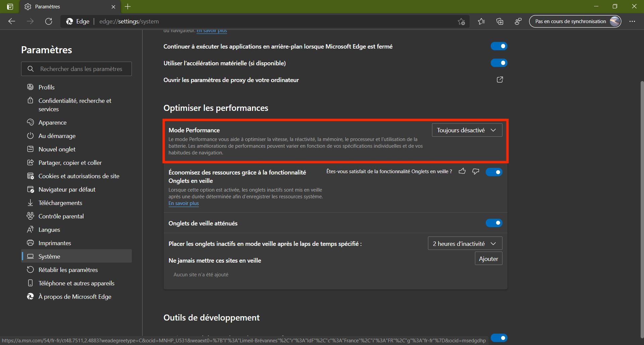The image size is (644, 345).
Task: Open Confidentialité, recherche et services settings
Action: (x=76, y=105)
